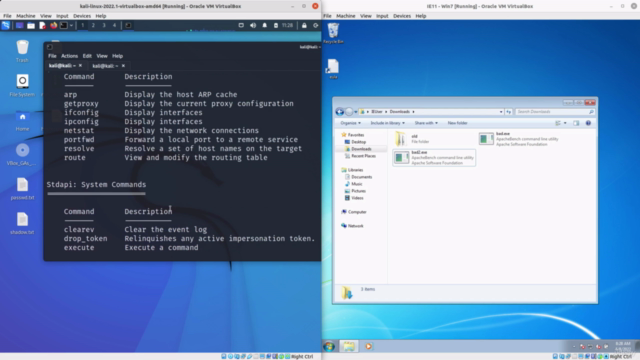
Task: Open terminal Actions menu
Action: click(69, 56)
